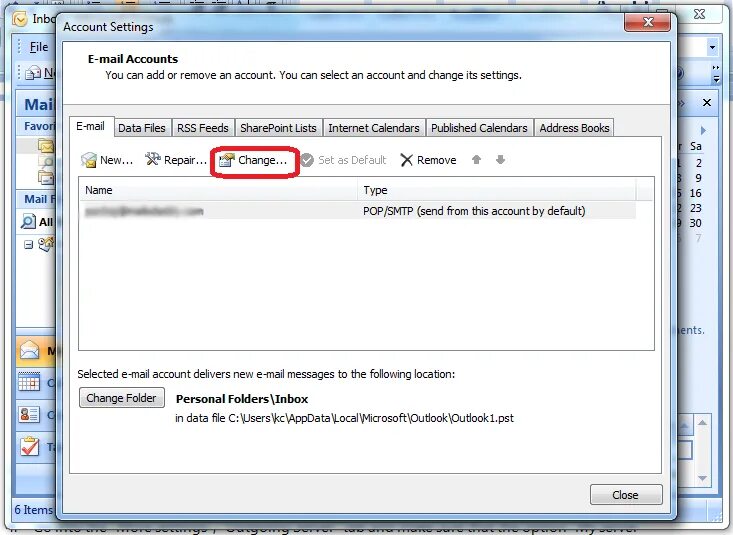The image size is (733, 535).
Task: Close Account Settings with the red X
Action: [x=647, y=22]
